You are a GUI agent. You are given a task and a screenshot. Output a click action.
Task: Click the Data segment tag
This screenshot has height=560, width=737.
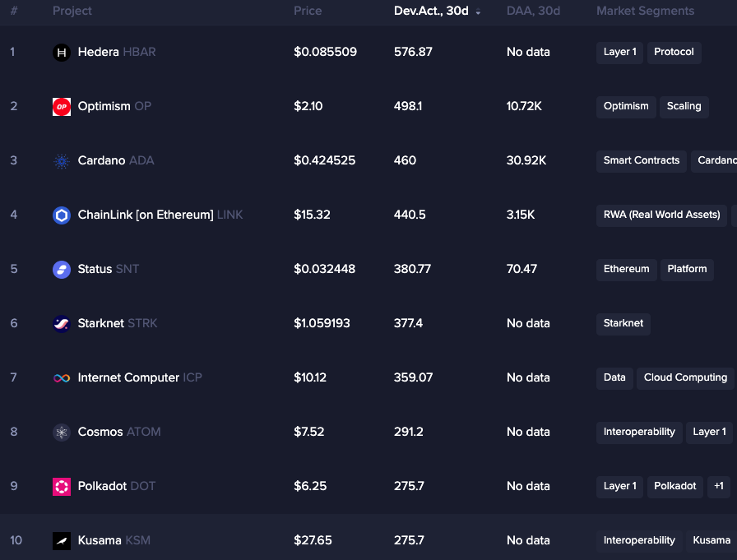614,377
